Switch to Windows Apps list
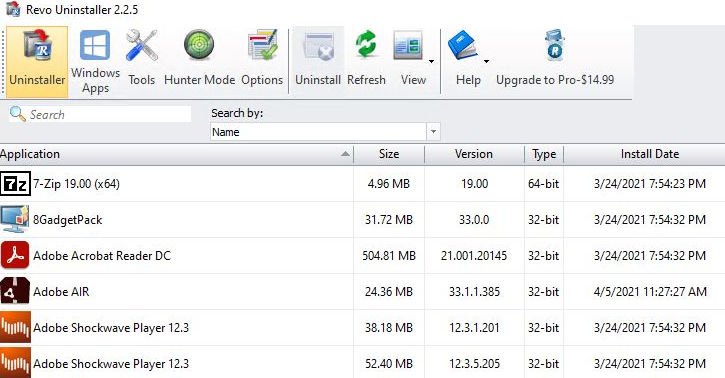725x378 pixels. click(x=95, y=61)
